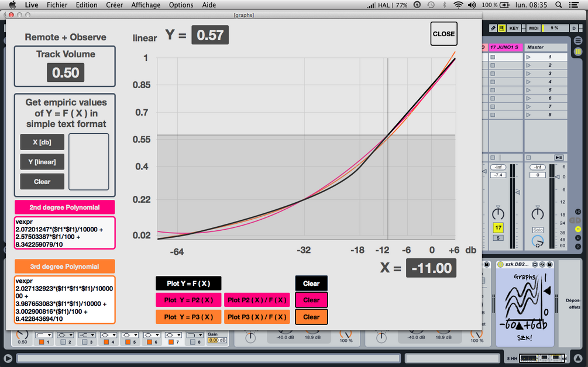This screenshot has height=367, width=588.
Task: Toggle EQ band 5 activator
Action: click(128, 342)
